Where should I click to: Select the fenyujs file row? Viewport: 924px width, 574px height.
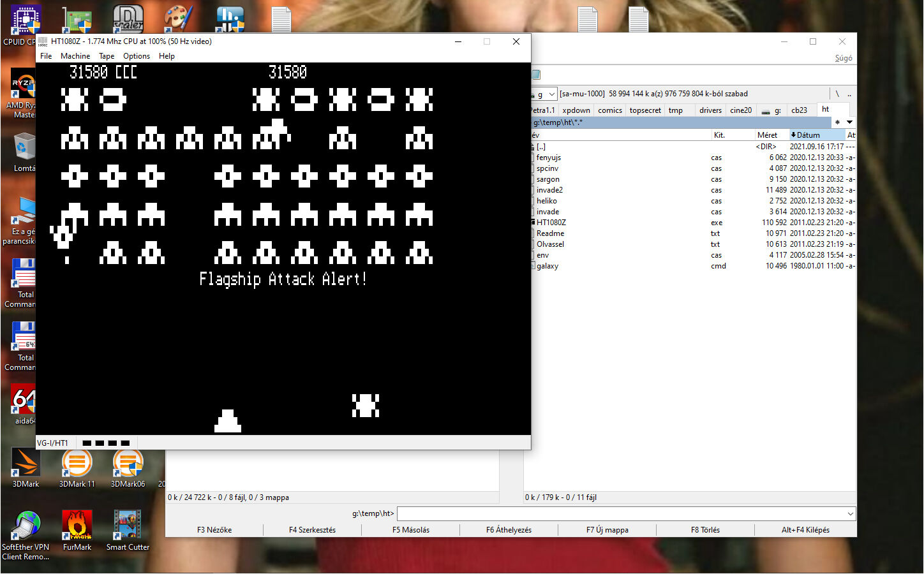click(x=693, y=158)
